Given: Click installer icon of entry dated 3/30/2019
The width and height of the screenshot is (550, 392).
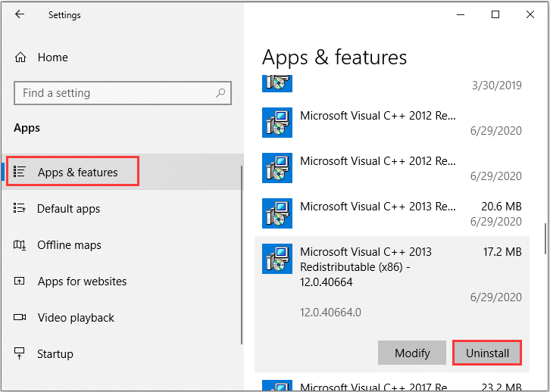Looking at the screenshot, I should [277, 83].
